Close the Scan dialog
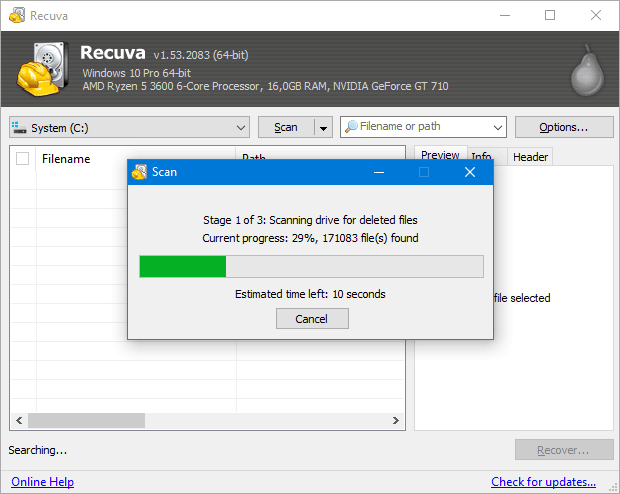Image resolution: width=620 pixels, height=494 pixels. (470, 172)
